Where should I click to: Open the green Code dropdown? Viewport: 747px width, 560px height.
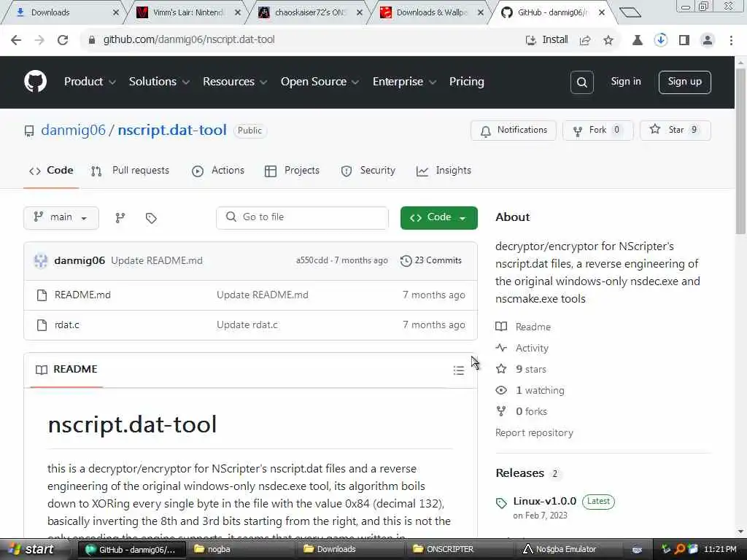pyautogui.click(x=438, y=217)
